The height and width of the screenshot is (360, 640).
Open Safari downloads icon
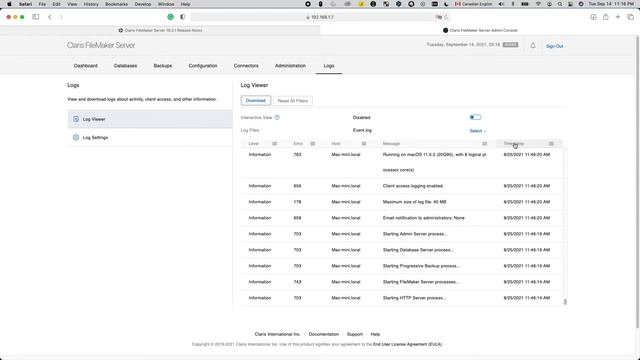(593, 17)
